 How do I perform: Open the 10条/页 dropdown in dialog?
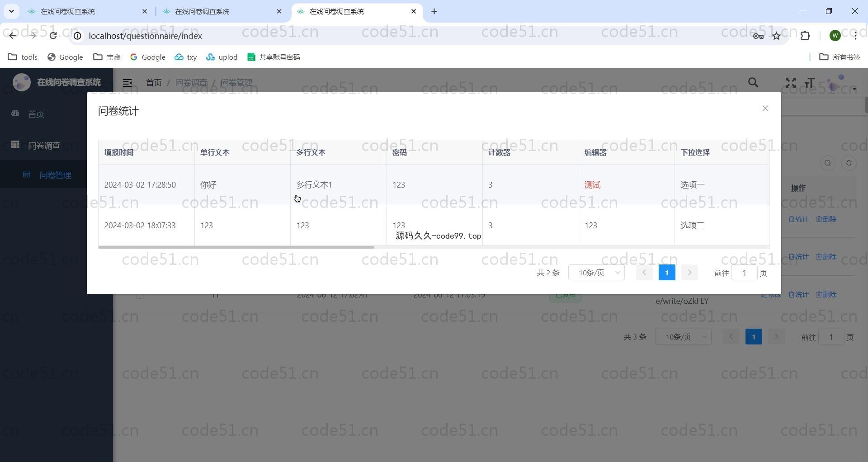point(596,273)
